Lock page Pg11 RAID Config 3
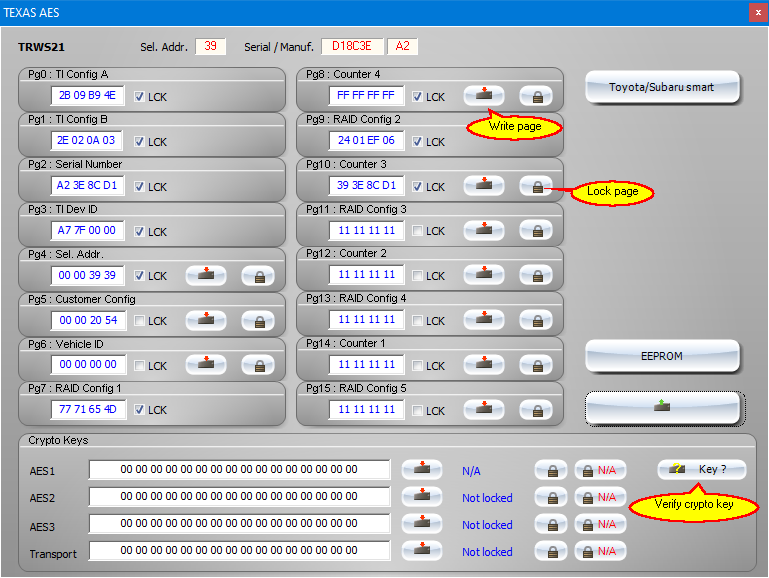The width and height of the screenshot is (769, 578). (x=538, y=230)
